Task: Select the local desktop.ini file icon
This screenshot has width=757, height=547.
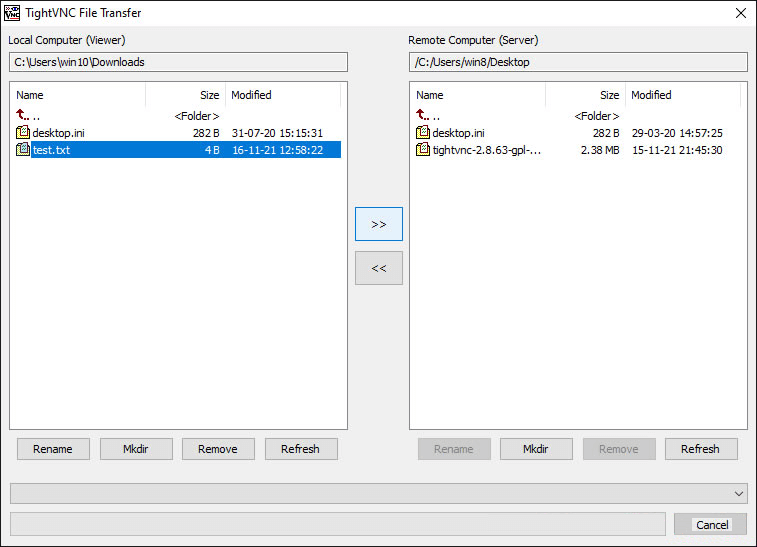Action: (x=24, y=133)
